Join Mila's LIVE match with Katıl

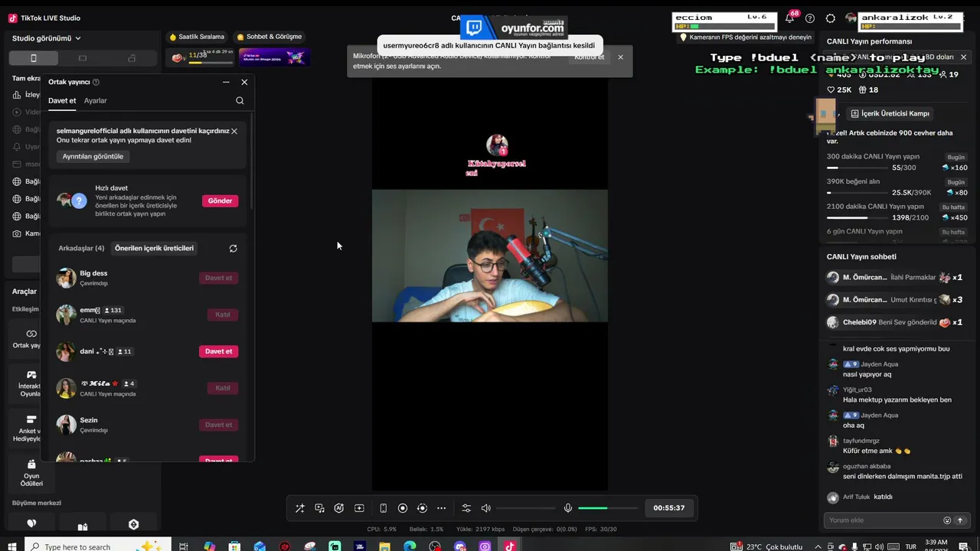coord(222,388)
